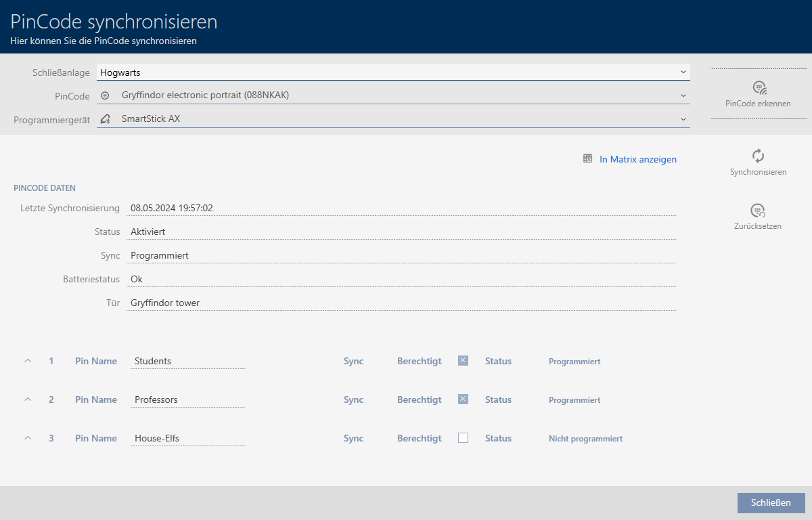
Task: Open the In Matrix anzeigen link
Action: (637, 159)
